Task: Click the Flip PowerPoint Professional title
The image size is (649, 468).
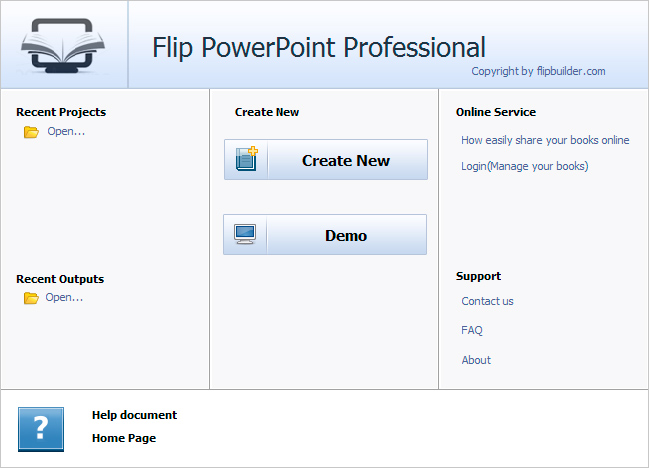Action: coord(319,47)
